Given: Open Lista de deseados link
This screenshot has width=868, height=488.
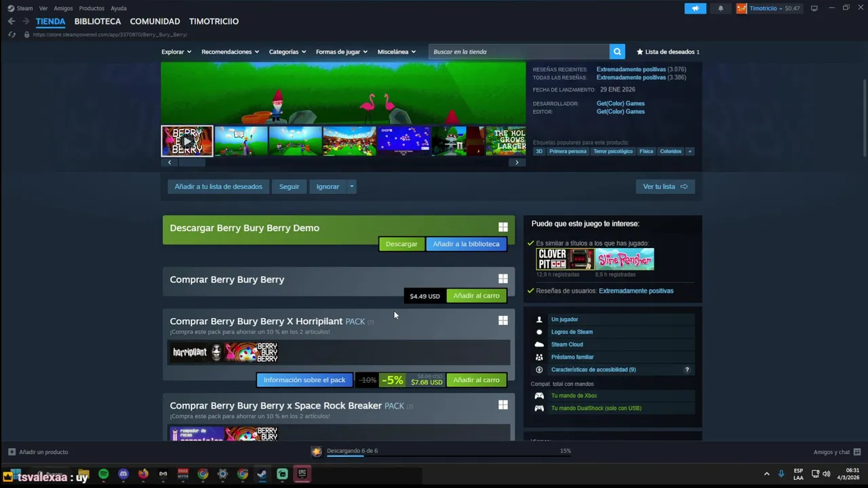Looking at the screenshot, I should pos(668,52).
